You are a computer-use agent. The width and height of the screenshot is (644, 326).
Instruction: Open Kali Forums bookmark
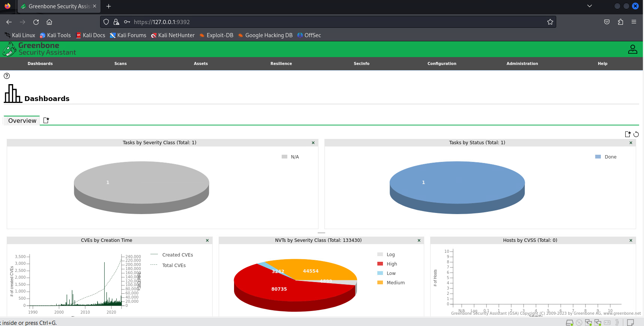point(128,35)
